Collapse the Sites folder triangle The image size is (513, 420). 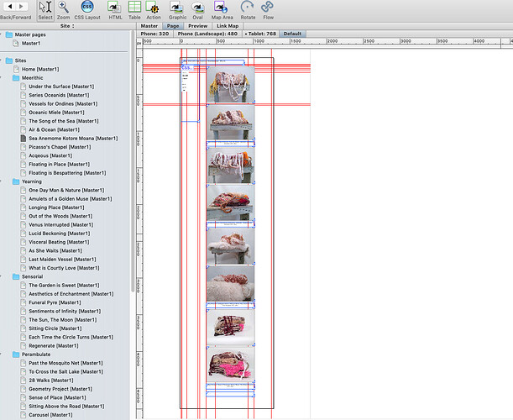pyautogui.click(x=1, y=60)
